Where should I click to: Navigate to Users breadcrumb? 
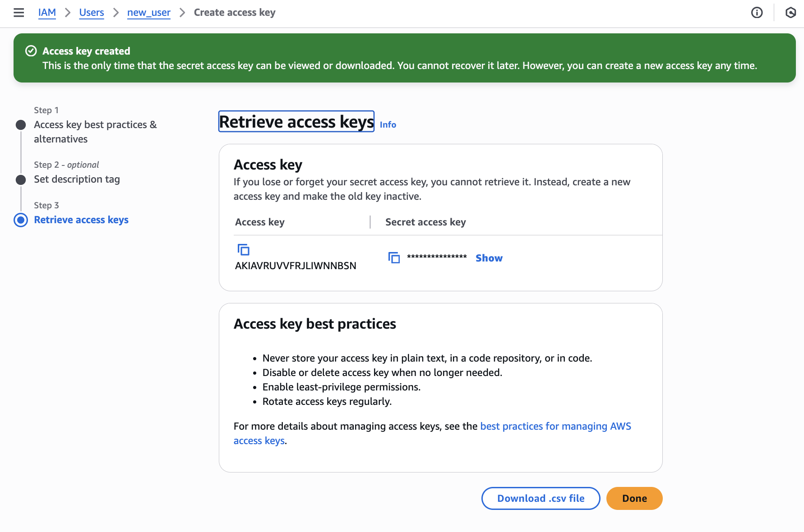click(x=92, y=13)
